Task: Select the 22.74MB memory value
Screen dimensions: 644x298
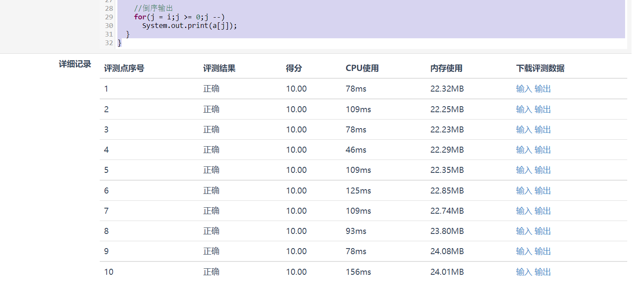Action: [x=447, y=211]
